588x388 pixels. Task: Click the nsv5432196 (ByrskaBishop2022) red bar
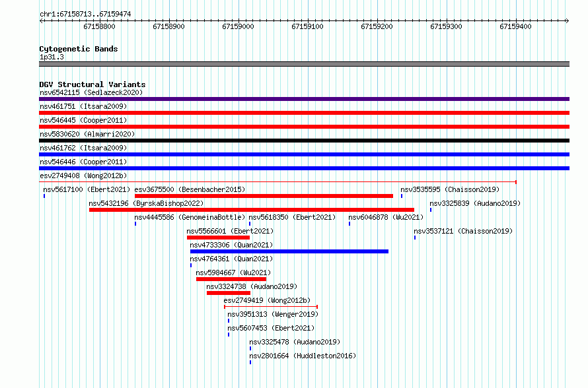tap(252, 210)
